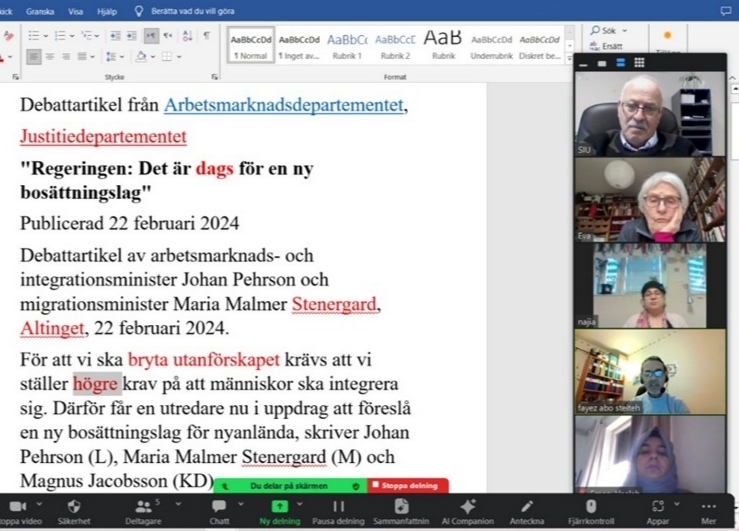The image size is (739, 531).
Task: Toggle center paragraph alignment
Action: pos(50,57)
